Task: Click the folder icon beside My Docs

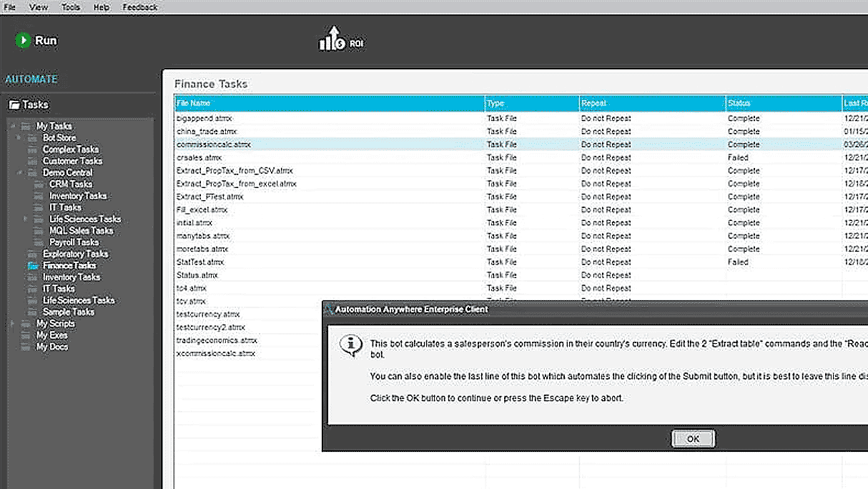Action: pos(26,347)
